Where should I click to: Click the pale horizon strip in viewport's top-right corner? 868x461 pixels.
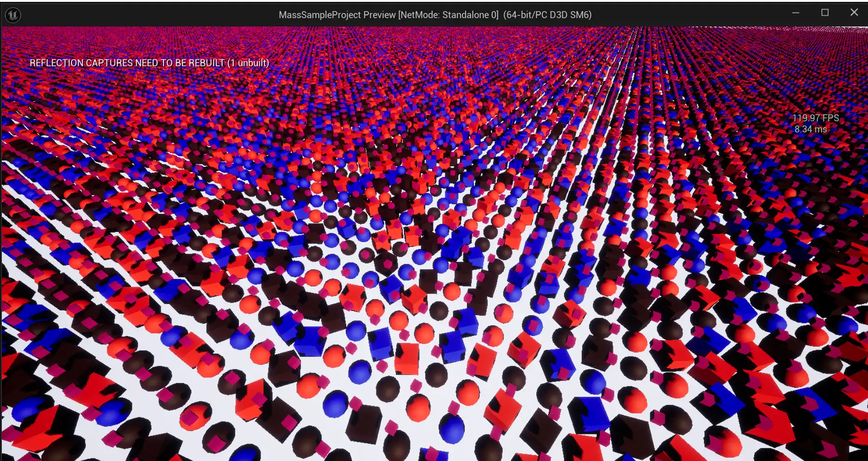(836, 29)
